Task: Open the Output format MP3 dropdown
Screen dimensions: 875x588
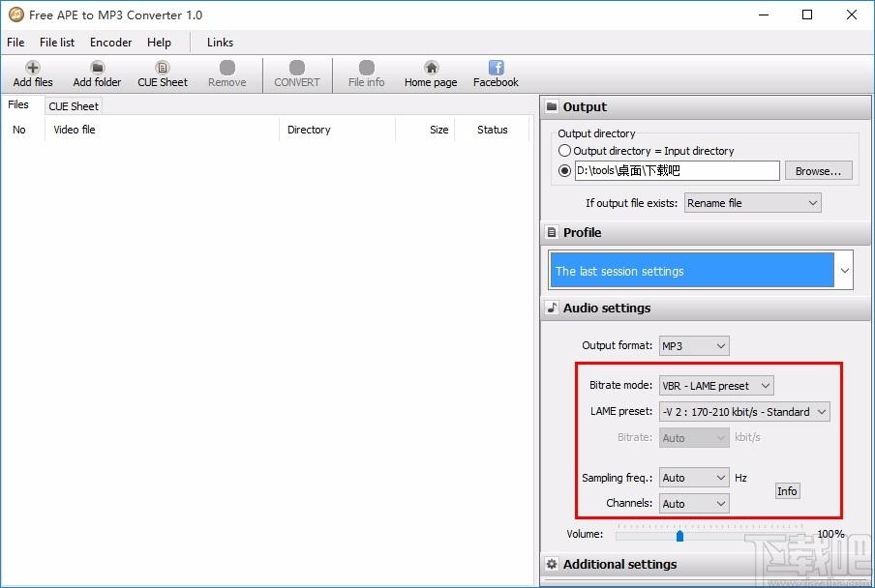Action: coord(694,346)
